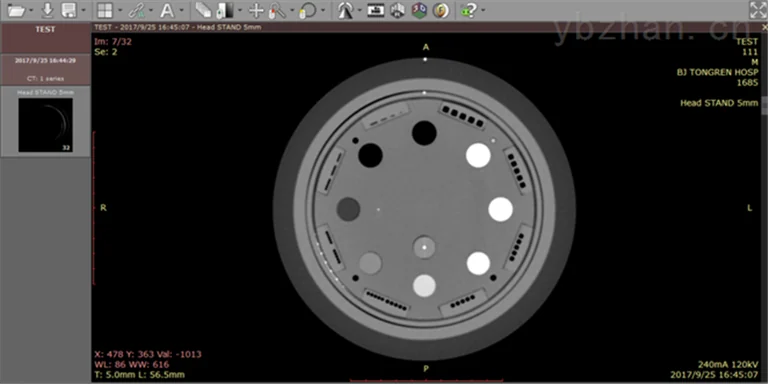The height and width of the screenshot is (384, 768).
Task: Open the Head STAND 5mm series thumbnail
Action: (46, 125)
